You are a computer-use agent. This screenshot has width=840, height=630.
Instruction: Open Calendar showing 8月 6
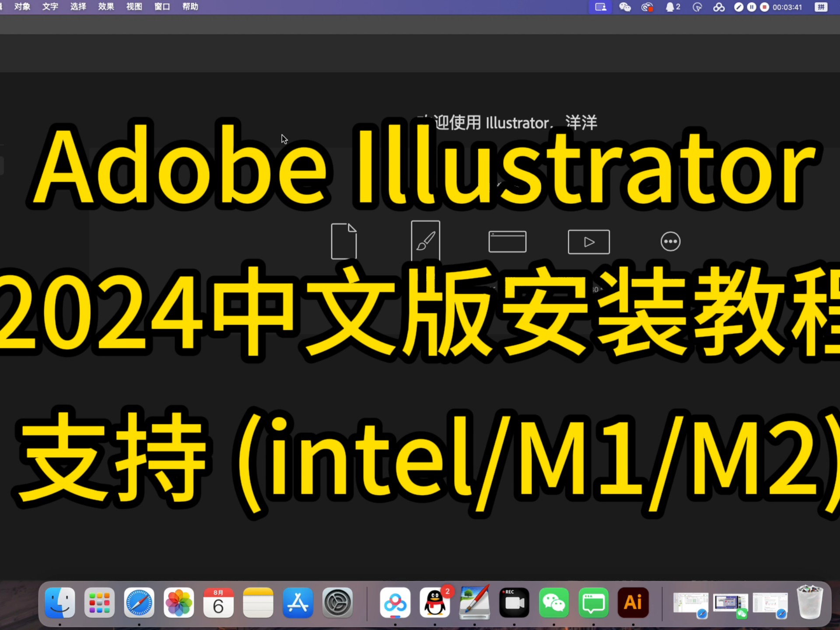coord(218,602)
